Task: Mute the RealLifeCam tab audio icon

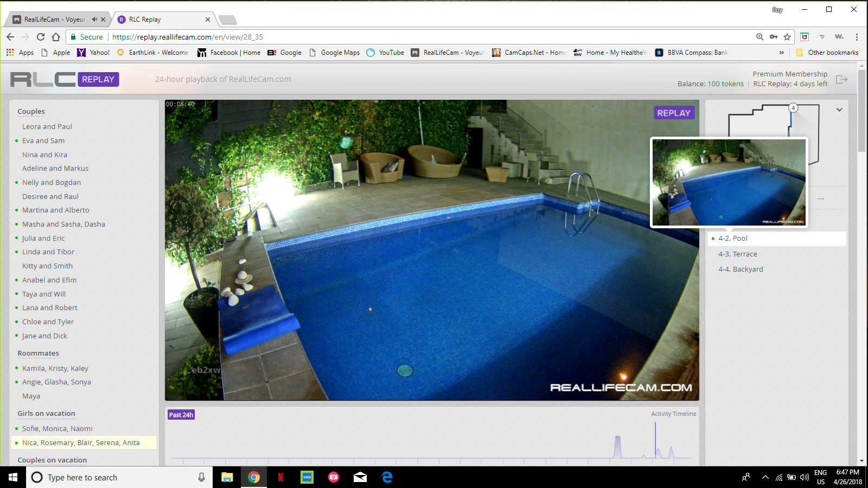Action: [x=94, y=20]
